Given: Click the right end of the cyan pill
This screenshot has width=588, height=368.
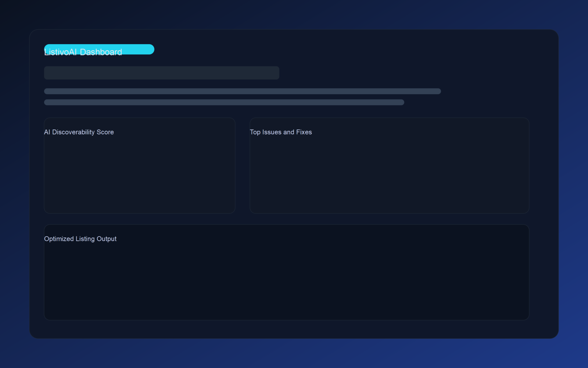Looking at the screenshot, I should point(150,49).
